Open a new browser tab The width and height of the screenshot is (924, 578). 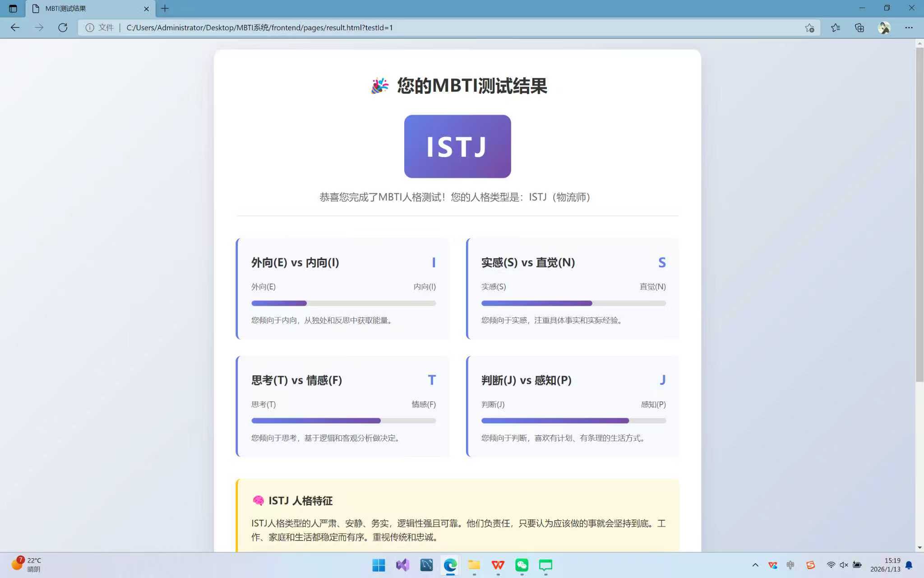[x=165, y=8]
